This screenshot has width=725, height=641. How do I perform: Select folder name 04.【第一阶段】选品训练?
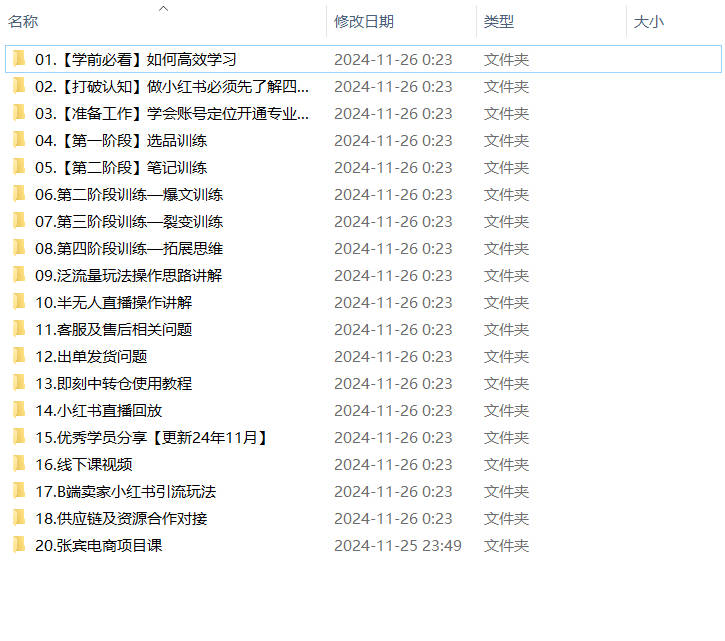[x=121, y=141]
